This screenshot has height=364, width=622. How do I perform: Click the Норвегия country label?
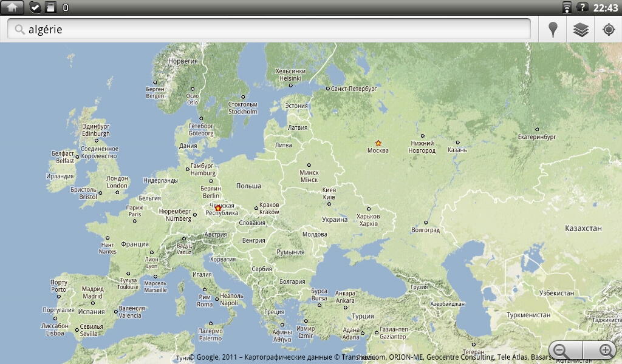pos(183,61)
